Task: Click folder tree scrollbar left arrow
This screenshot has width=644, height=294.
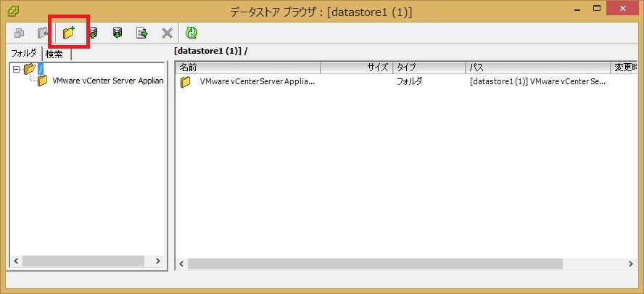Action: (x=17, y=261)
